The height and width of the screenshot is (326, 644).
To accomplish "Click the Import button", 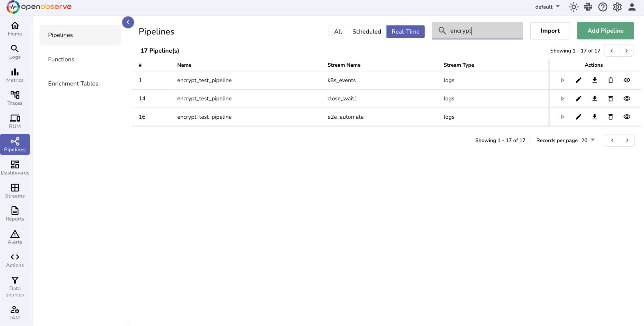I will [x=550, y=31].
